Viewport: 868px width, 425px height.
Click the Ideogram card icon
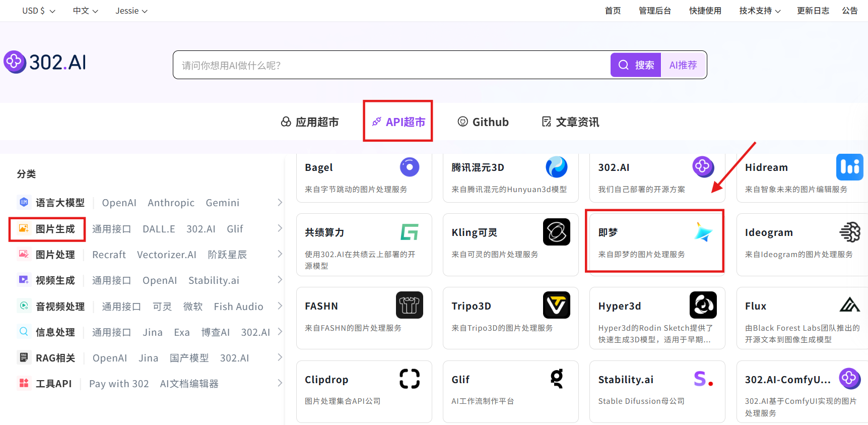(x=850, y=232)
